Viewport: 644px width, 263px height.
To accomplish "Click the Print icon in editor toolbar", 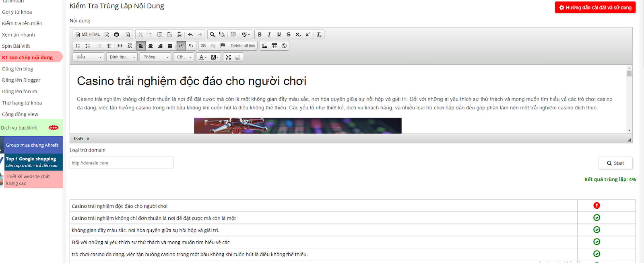I will click(x=117, y=35).
